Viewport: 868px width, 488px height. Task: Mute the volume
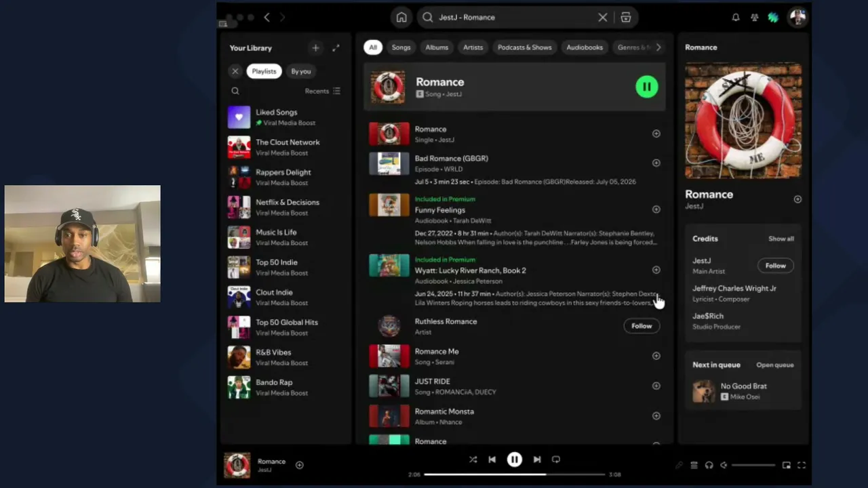pos(724,465)
